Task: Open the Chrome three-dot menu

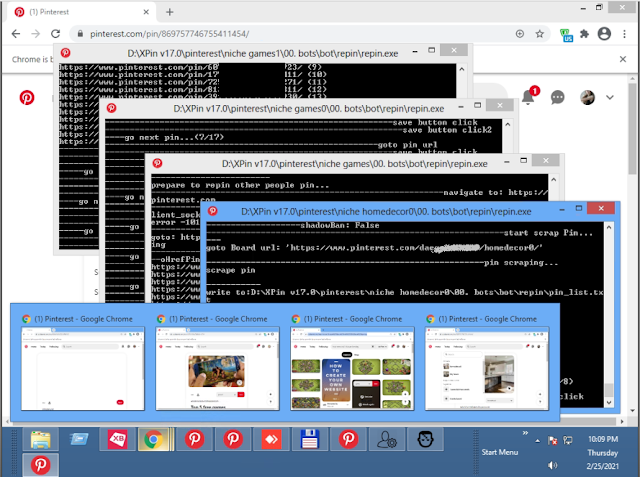Action: (x=624, y=34)
